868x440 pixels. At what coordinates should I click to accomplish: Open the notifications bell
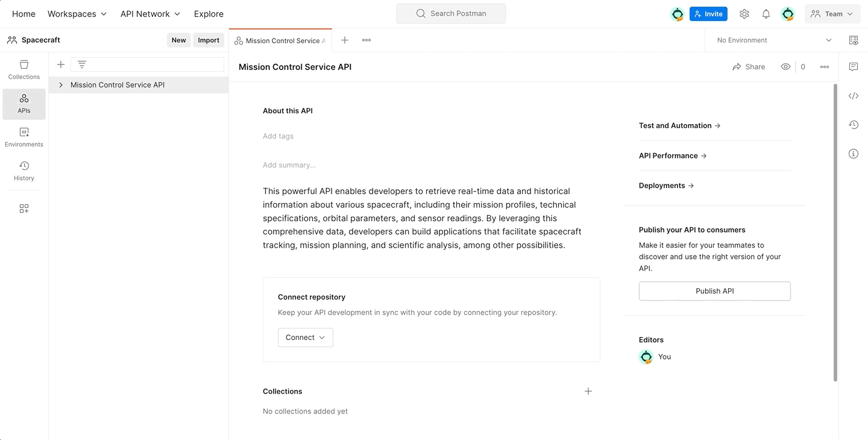pos(766,13)
